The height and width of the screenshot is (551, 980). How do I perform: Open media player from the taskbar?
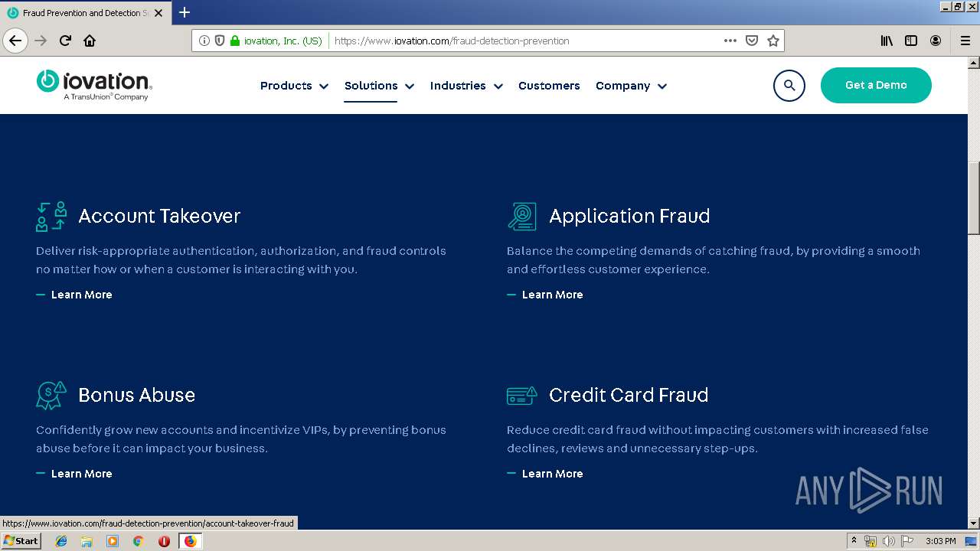113,541
